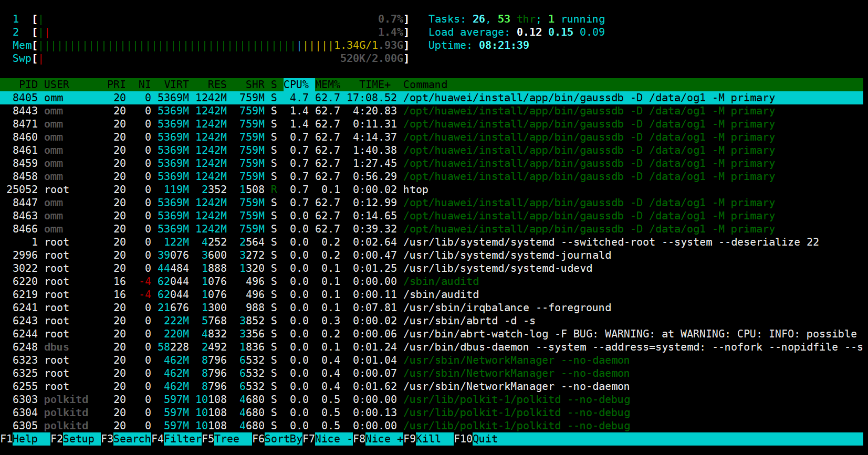Switch to Tree view via F5 entry
The width and height of the screenshot is (868, 455).
(227, 439)
